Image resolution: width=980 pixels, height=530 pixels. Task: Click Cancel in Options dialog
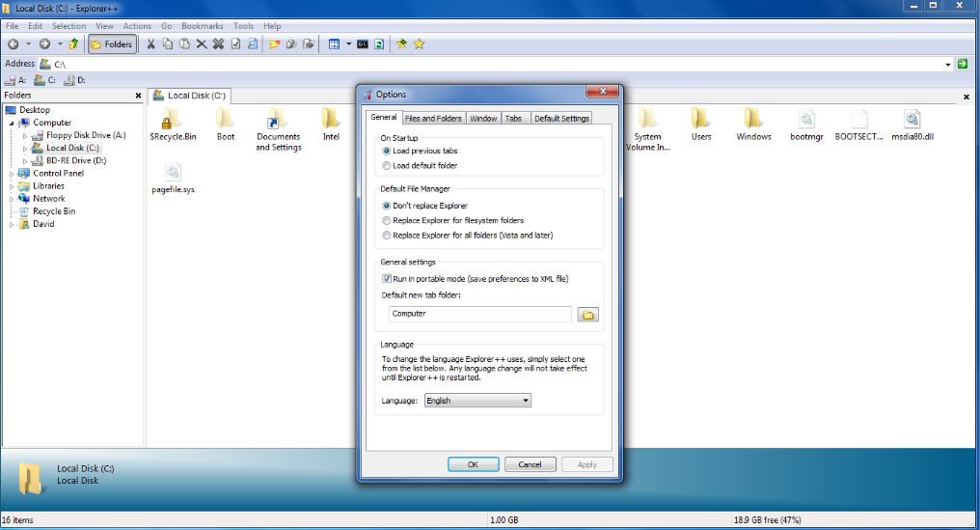pos(530,464)
